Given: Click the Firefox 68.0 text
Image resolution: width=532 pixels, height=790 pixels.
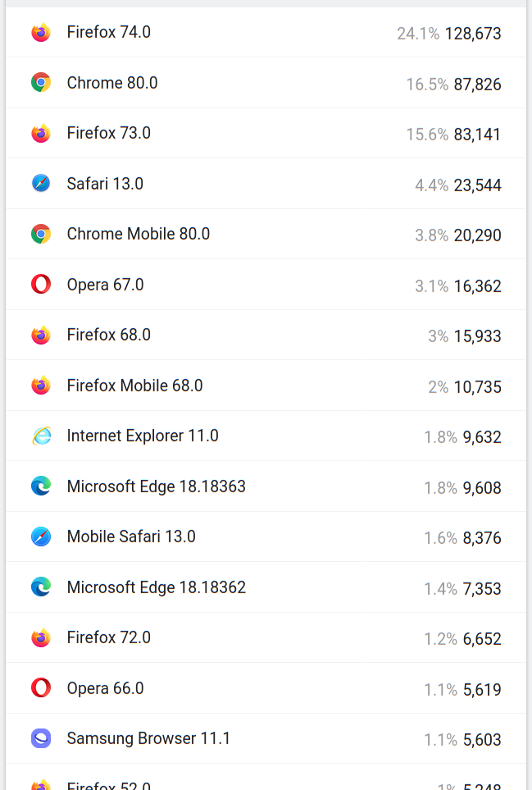Looking at the screenshot, I should (108, 335).
